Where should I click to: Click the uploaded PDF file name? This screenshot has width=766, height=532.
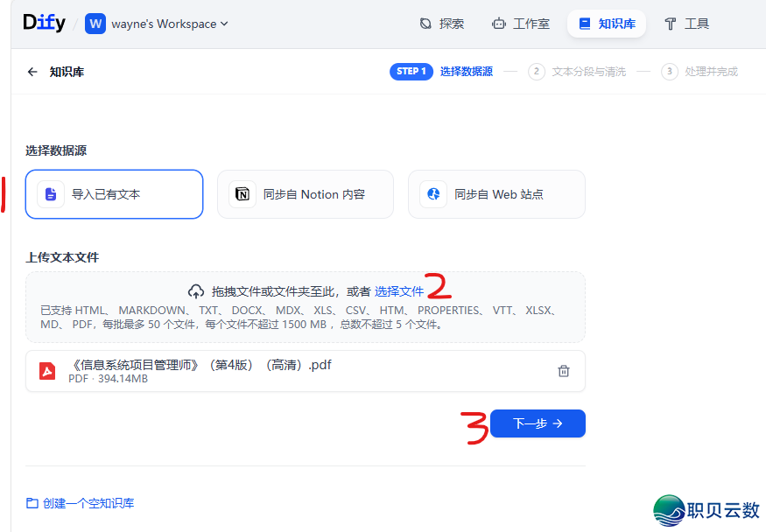pyautogui.click(x=200, y=365)
